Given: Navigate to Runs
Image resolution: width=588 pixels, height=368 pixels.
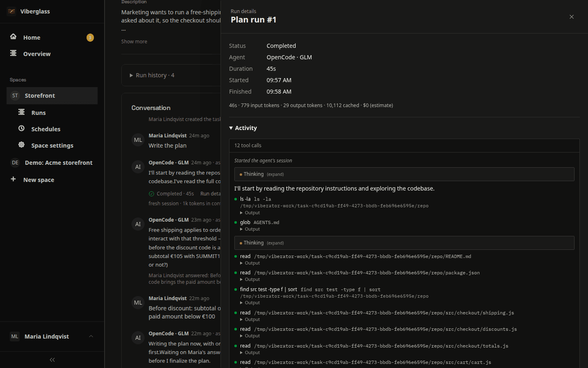Looking at the screenshot, I should pyautogui.click(x=56, y=113).
